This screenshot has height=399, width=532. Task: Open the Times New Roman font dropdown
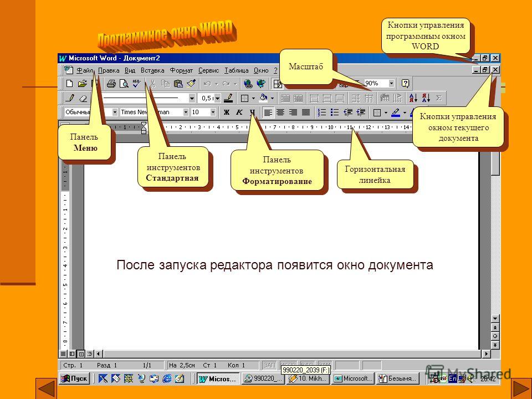tap(186, 112)
